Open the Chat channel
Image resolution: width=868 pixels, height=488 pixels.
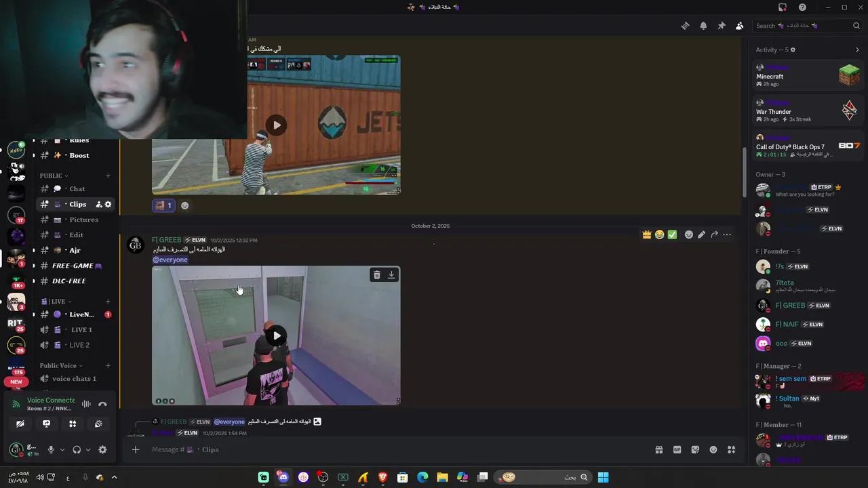pyautogui.click(x=75, y=189)
